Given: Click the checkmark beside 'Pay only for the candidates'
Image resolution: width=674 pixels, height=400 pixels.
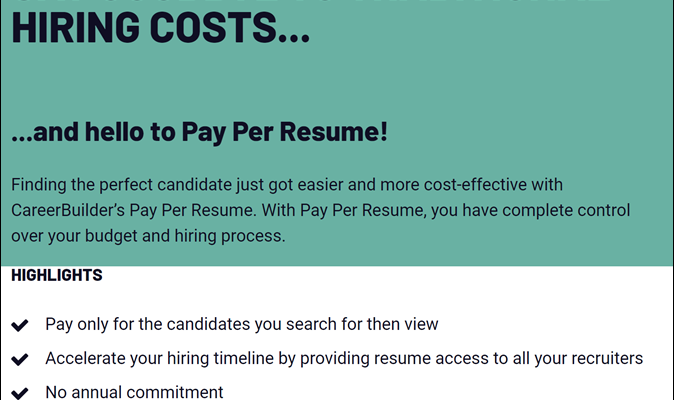Looking at the screenshot, I should [x=19, y=325].
